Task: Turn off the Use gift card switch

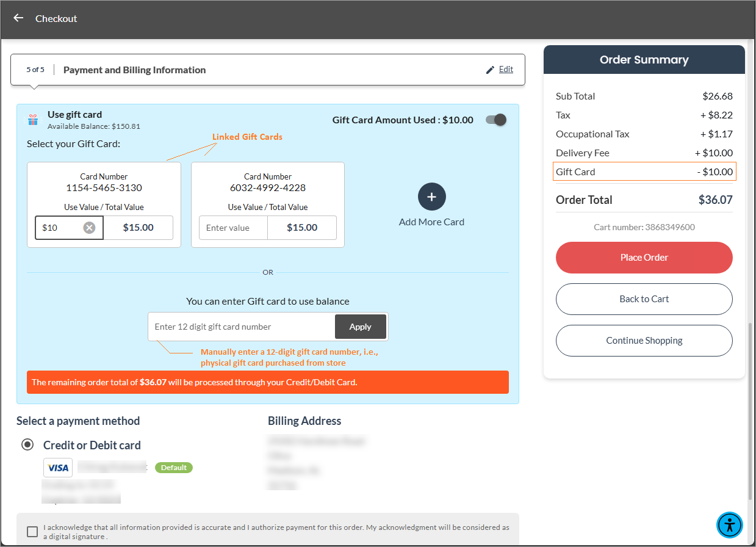Action: 496,120
